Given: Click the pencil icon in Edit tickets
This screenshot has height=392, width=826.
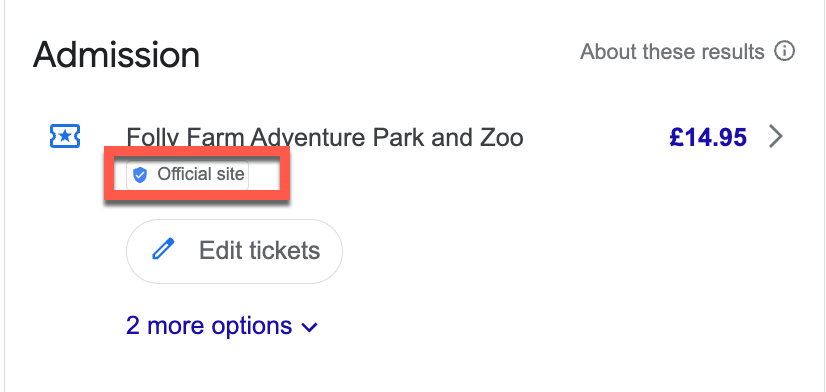Looking at the screenshot, I should pyautogui.click(x=163, y=249).
